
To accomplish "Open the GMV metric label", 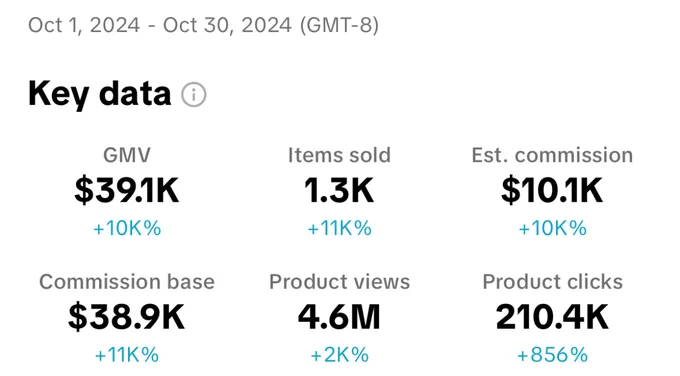I will tap(127, 155).
